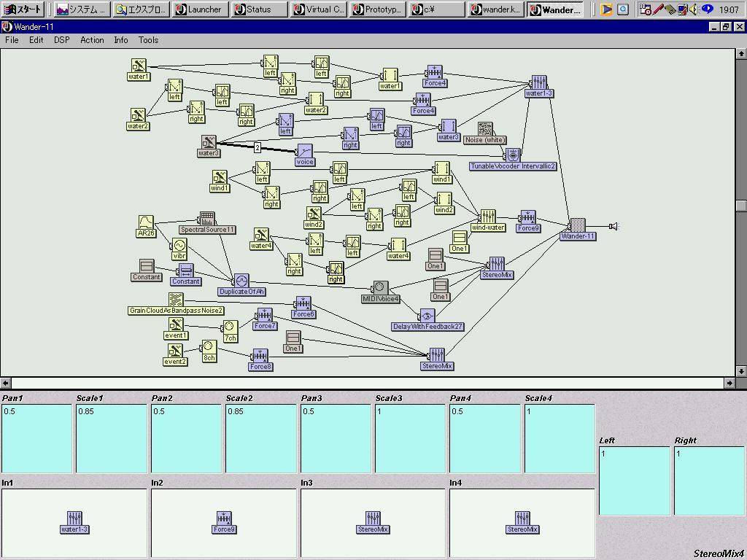
Task: Select the voice node in the signal flow
Action: (304, 155)
